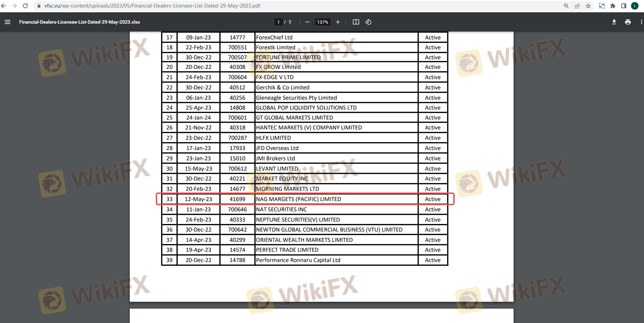Click the FX GROW Limited entry
Viewport: 644px width, 323px height.
point(278,67)
